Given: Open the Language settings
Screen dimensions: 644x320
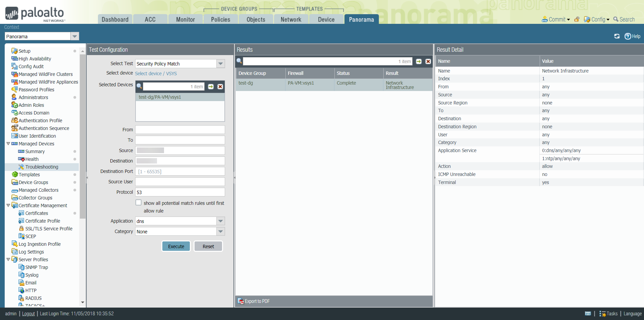Looking at the screenshot, I should (x=633, y=314).
